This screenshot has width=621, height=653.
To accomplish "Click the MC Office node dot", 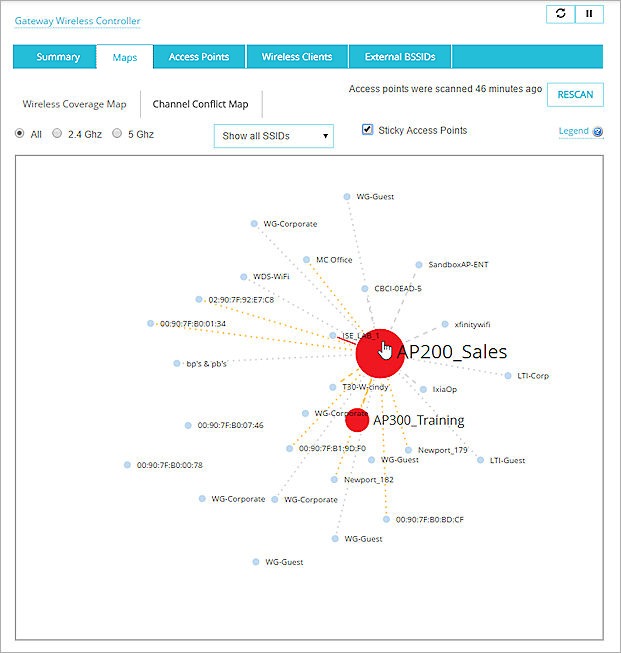I will (307, 259).
